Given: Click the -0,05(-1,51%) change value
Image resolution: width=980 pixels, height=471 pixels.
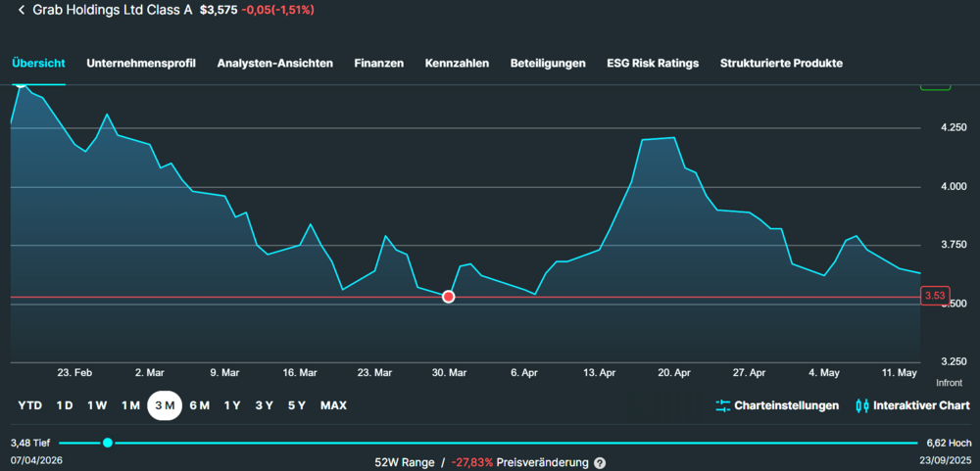Looking at the screenshot, I should click(278, 10).
